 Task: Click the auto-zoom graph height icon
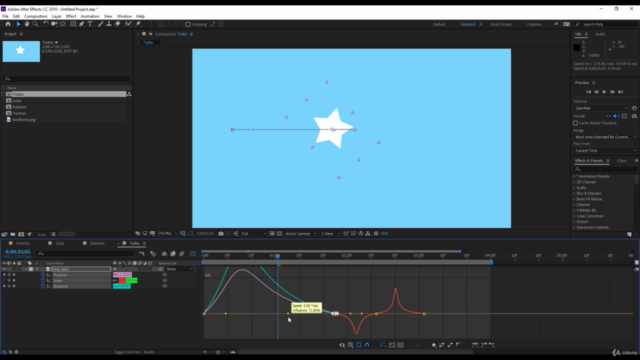point(383,345)
